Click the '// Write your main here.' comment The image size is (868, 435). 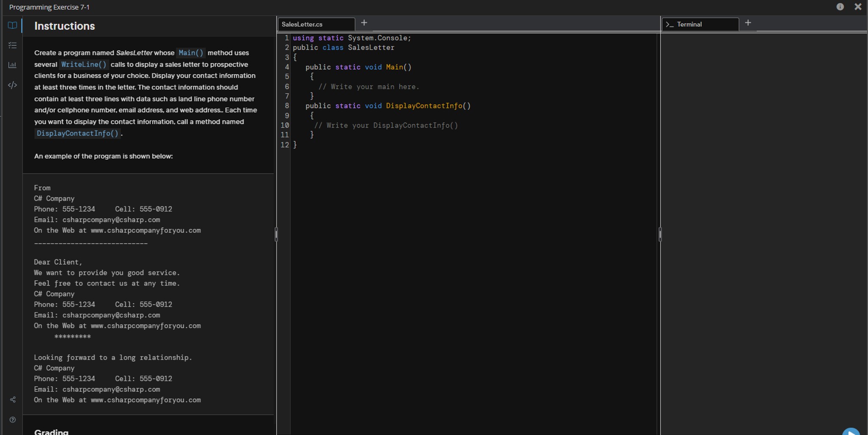(369, 86)
